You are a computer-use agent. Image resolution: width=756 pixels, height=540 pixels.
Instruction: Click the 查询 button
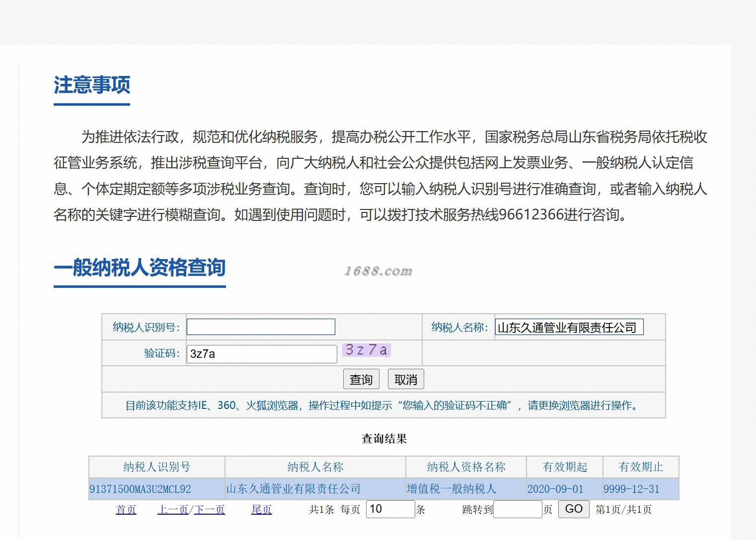[x=361, y=379]
